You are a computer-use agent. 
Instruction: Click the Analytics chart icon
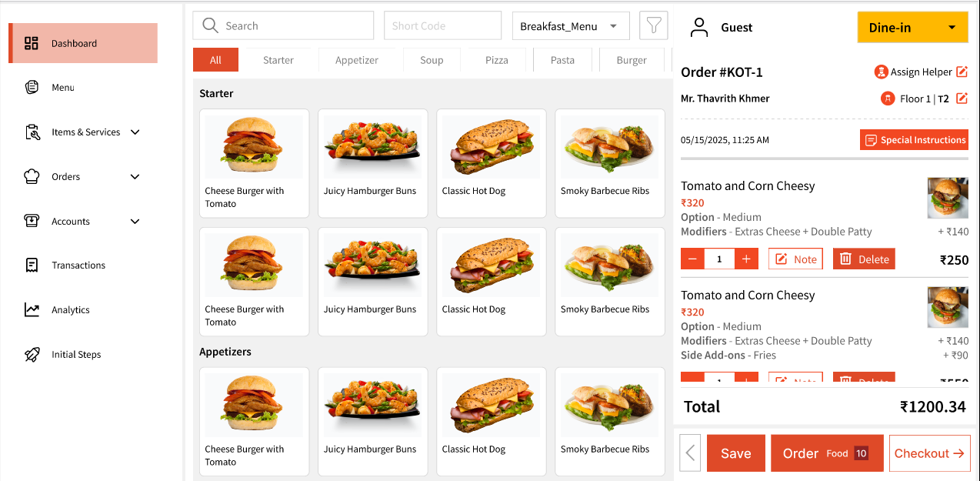(32, 310)
